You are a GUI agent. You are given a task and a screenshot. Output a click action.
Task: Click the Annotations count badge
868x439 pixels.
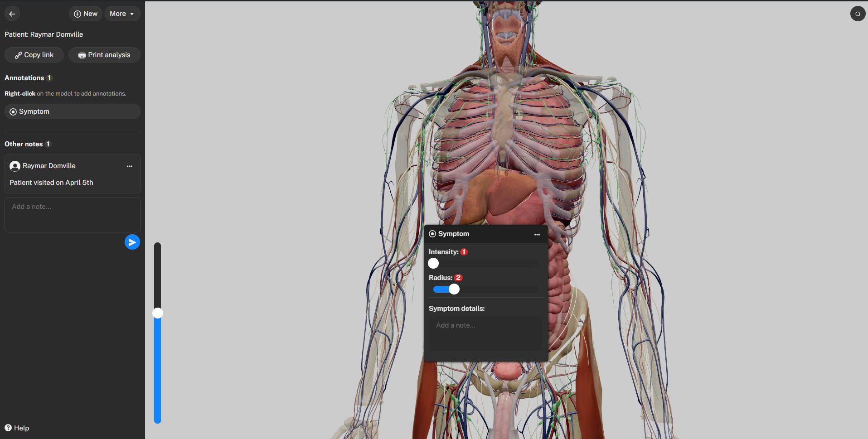tap(49, 78)
